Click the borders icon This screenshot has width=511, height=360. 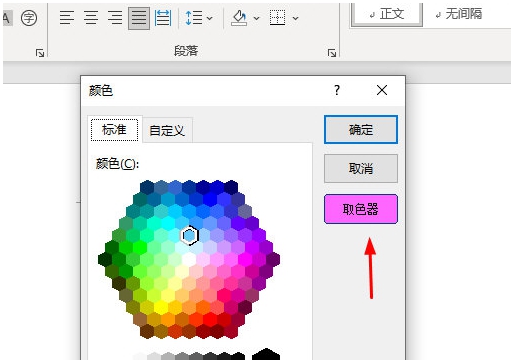click(x=277, y=18)
